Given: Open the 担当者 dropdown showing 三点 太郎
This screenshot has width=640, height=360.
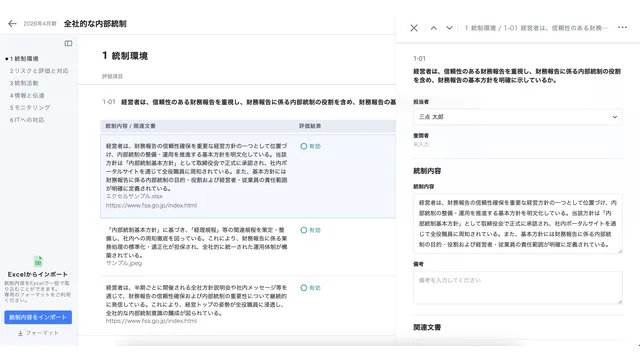Looking at the screenshot, I should pyautogui.click(x=518, y=117).
